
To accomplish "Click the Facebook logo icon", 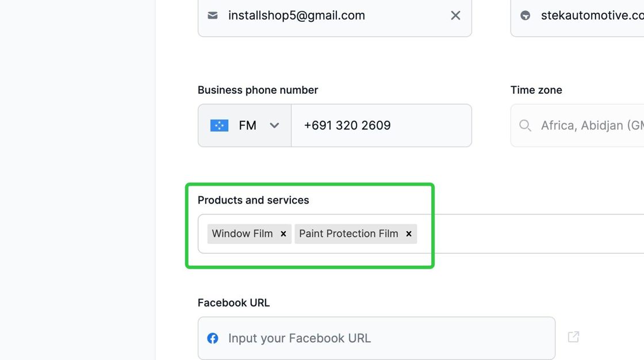I will click(x=213, y=338).
